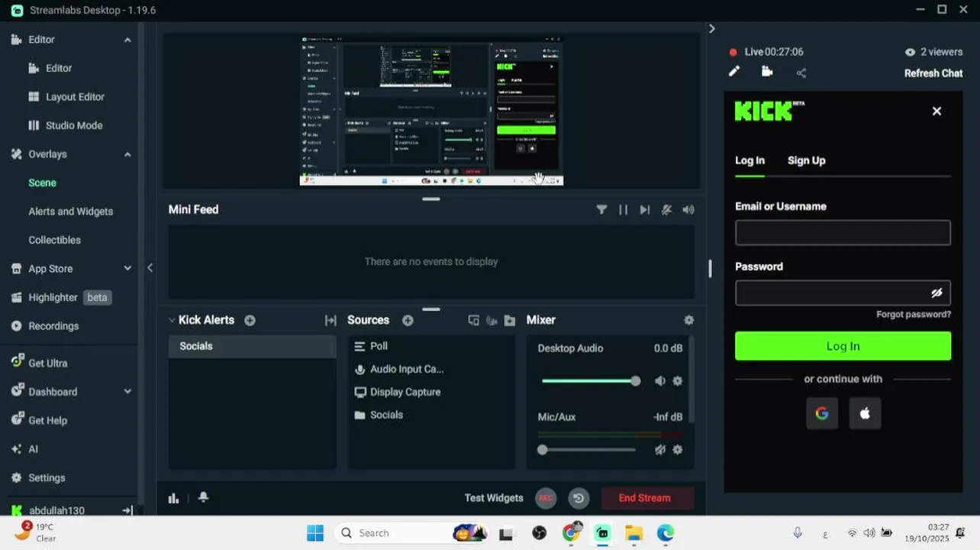Viewport: 980px width, 550px height.
Task: Collapse the Editor section chevron
Action: (x=127, y=40)
